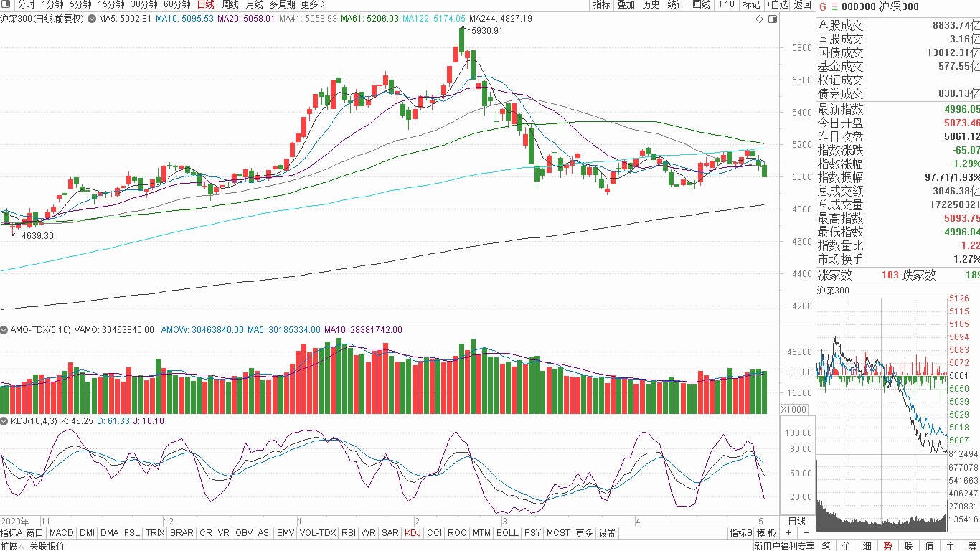Select the KDJ indicator tab
The height and width of the screenshot is (551, 980).
(x=413, y=533)
